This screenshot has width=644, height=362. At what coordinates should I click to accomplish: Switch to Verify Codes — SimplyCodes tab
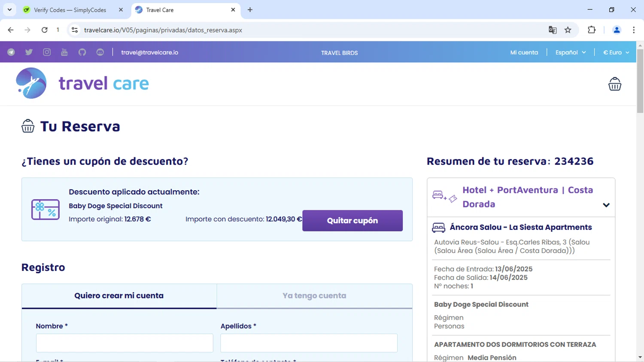click(x=70, y=10)
